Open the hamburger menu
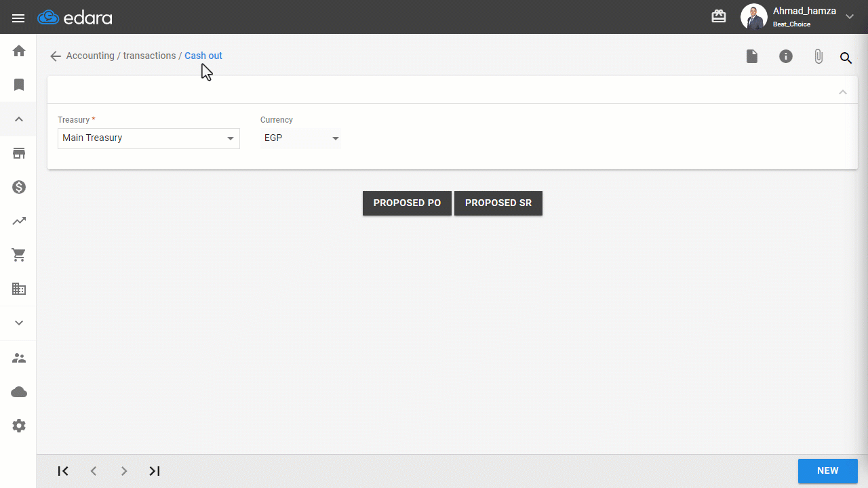Screen dimensions: 868x488 coord(18,18)
